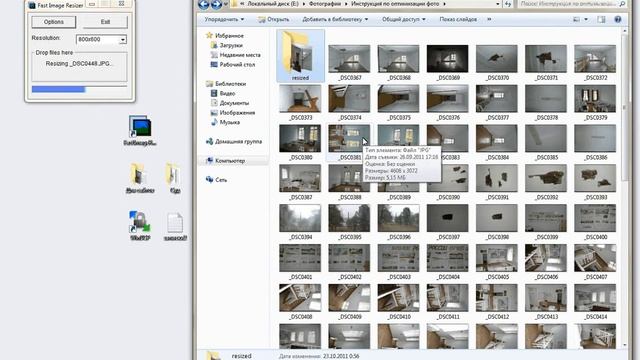Click the address bar history dropdown arrow
This screenshot has width=640, height=360.
pos(498,4)
